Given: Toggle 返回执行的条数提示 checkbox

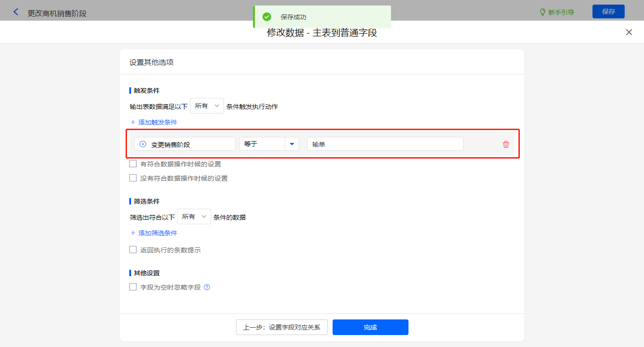Looking at the screenshot, I should (133, 250).
